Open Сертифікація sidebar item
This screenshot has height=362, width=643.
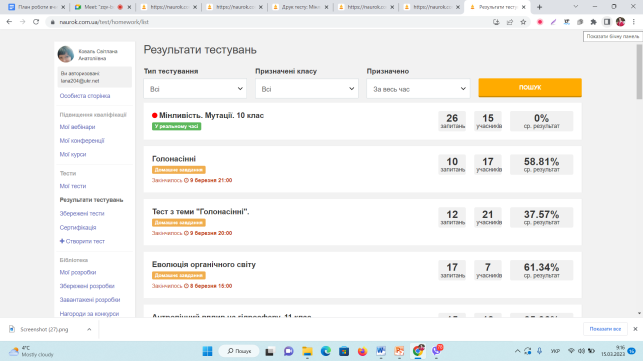point(78,227)
